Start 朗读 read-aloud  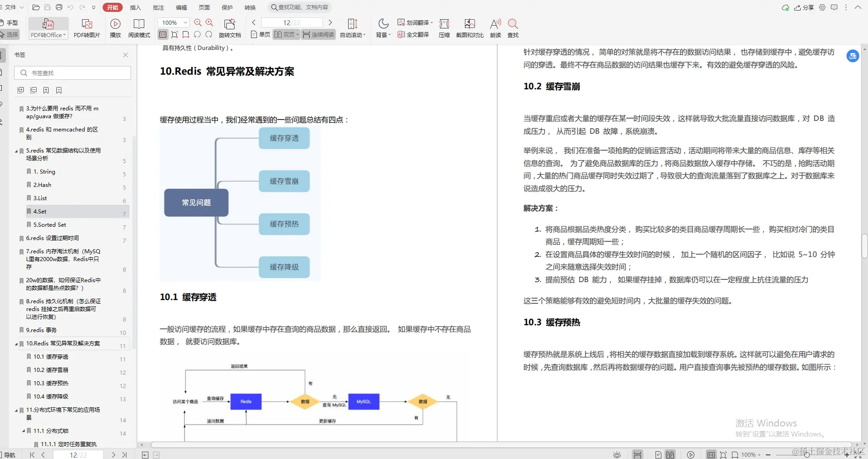point(495,27)
